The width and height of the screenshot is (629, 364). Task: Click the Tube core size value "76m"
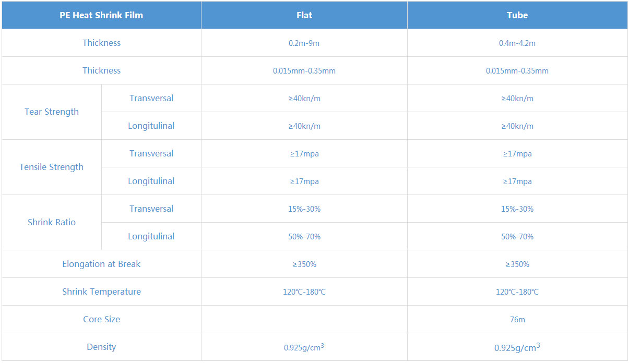click(x=517, y=320)
